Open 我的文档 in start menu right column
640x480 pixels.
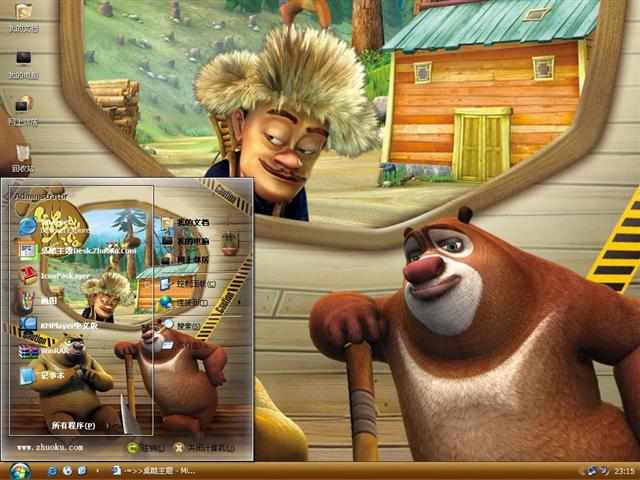point(185,222)
